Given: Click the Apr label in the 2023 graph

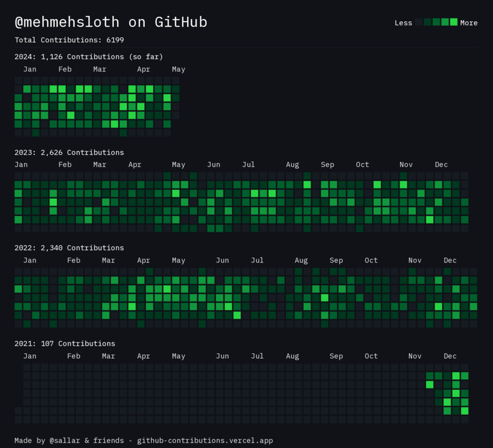Looking at the screenshot, I should point(135,164).
